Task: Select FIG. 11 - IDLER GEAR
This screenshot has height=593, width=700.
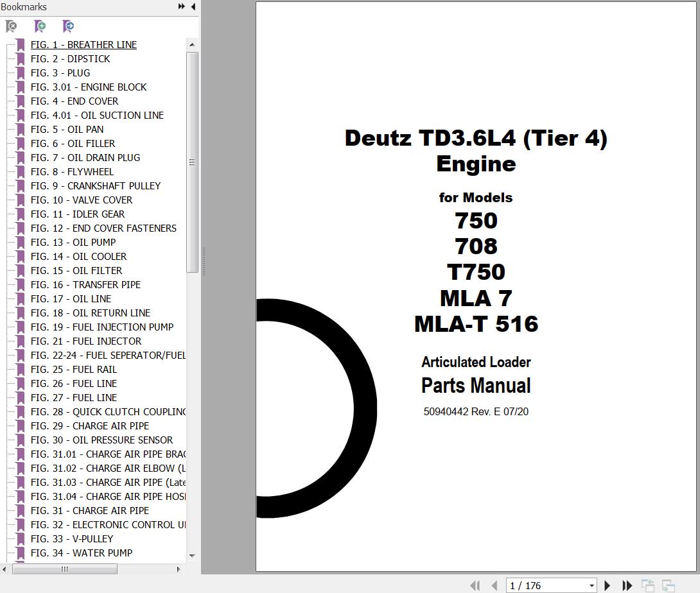Action: pos(78,214)
